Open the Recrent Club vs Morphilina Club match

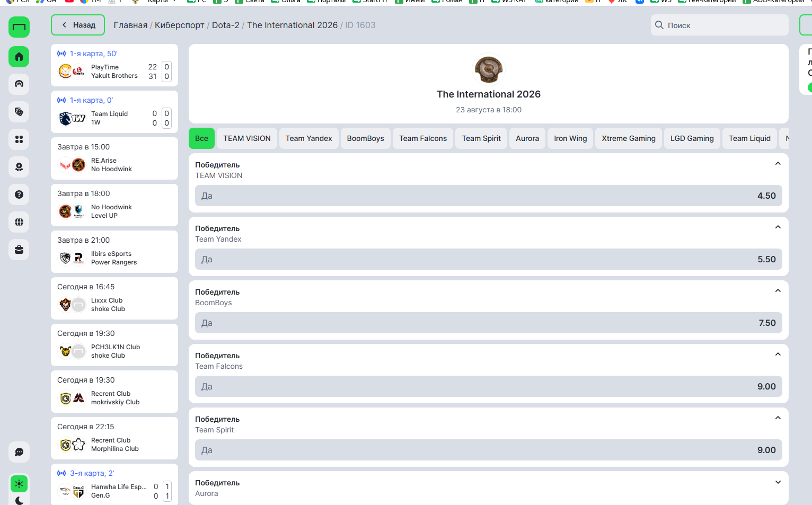(x=114, y=438)
